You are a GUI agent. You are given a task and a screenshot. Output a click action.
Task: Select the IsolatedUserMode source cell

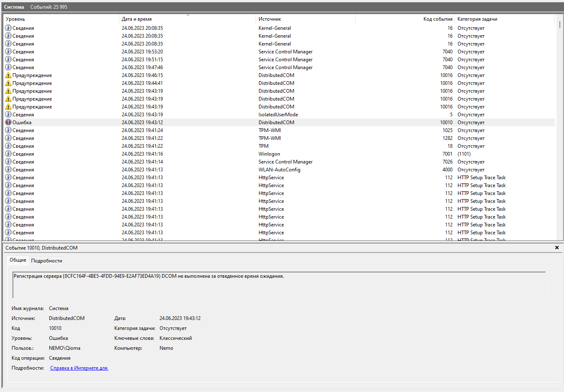coord(278,115)
